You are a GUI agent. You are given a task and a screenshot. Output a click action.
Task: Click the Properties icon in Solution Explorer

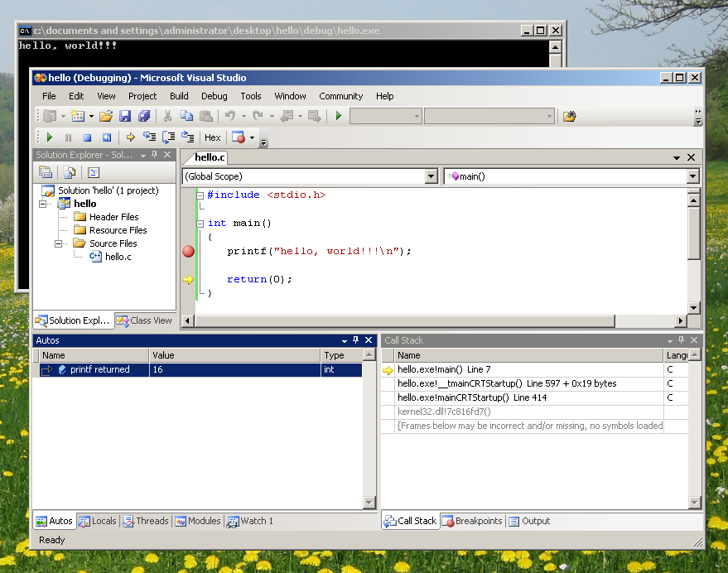(x=46, y=173)
